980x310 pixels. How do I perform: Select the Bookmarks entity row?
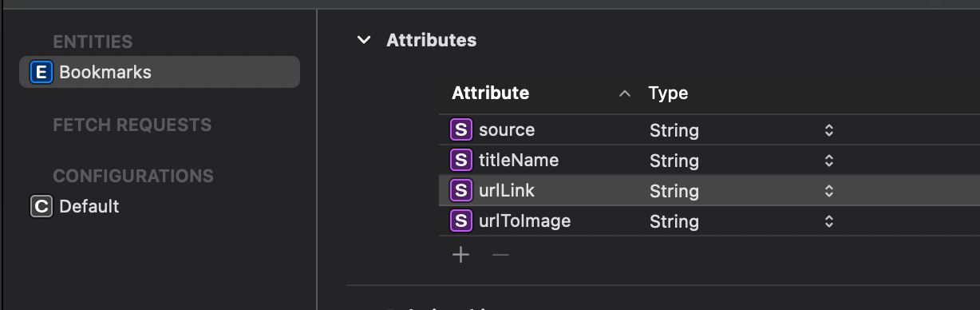click(x=160, y=73)
